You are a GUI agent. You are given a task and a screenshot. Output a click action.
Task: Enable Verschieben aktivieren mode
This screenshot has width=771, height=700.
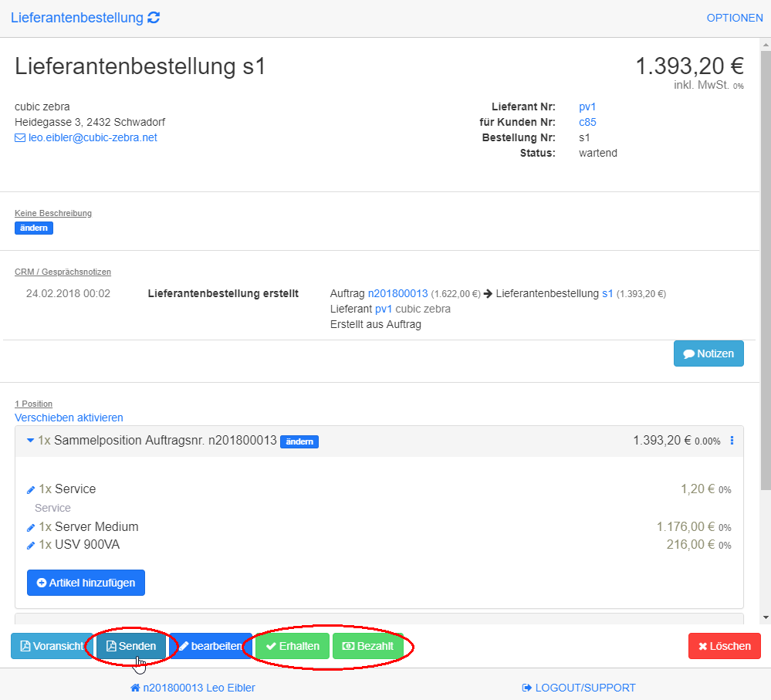pos(69,418)
